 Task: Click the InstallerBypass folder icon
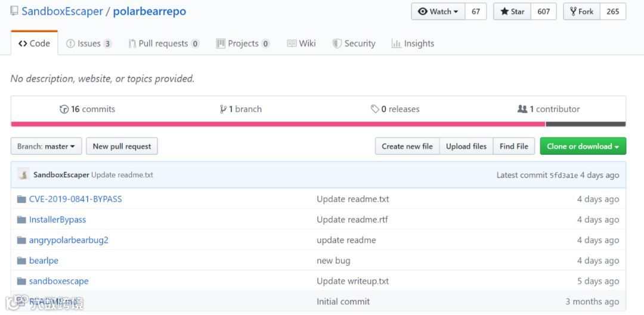tap(21, 220)
